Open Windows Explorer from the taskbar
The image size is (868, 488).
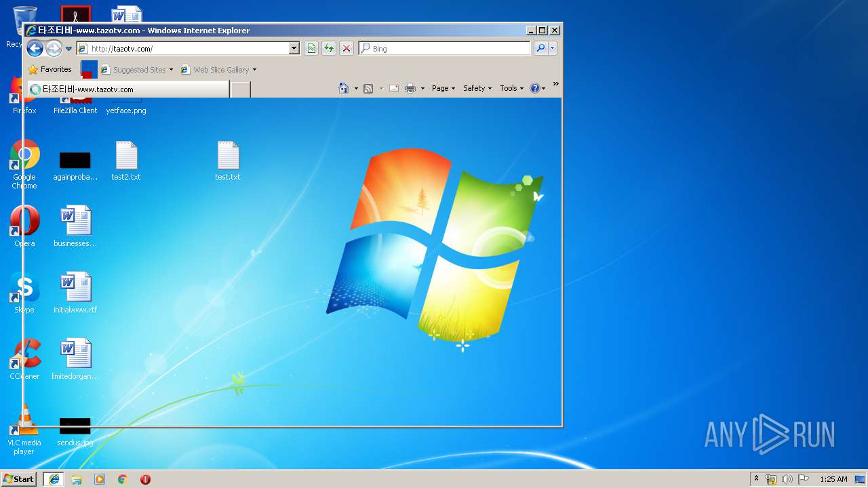point(77,479)
